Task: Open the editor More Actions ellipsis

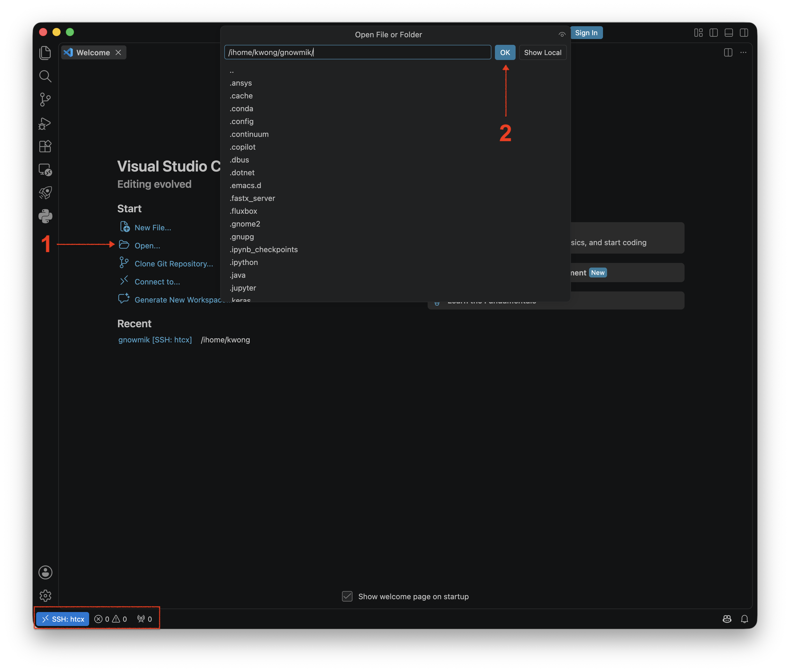Action: click(743, 53)
